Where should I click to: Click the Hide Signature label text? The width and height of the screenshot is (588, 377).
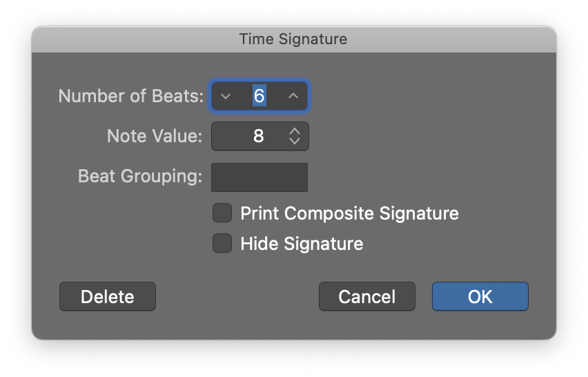[302, 243]
